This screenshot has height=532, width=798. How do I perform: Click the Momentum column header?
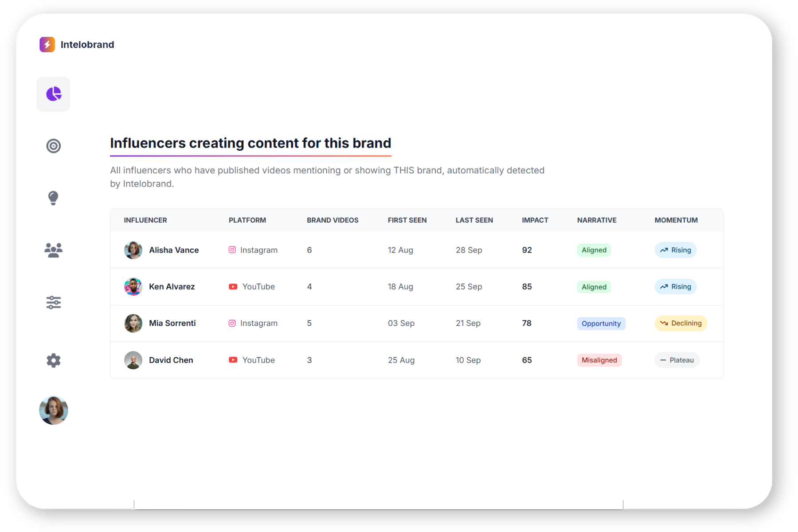(676, 220)
